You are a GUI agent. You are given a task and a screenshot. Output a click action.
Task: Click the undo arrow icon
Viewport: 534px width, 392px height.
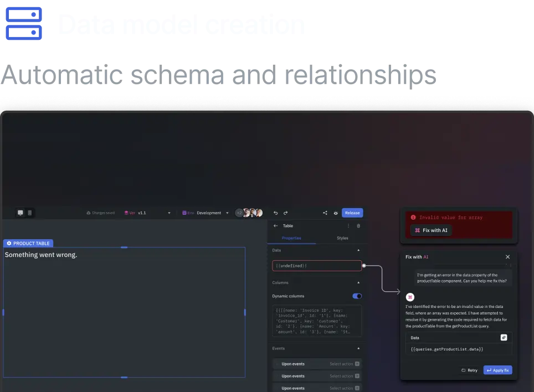[x=275, y=213]
